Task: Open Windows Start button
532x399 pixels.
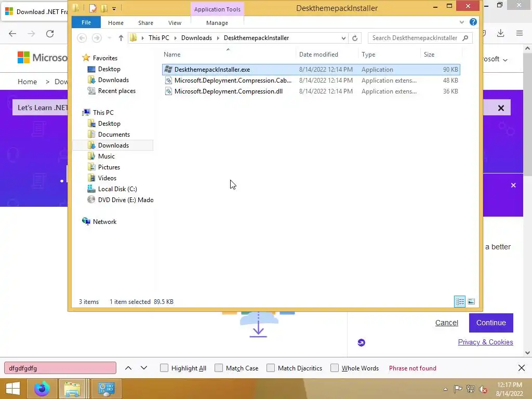Action: coord(13,389)
